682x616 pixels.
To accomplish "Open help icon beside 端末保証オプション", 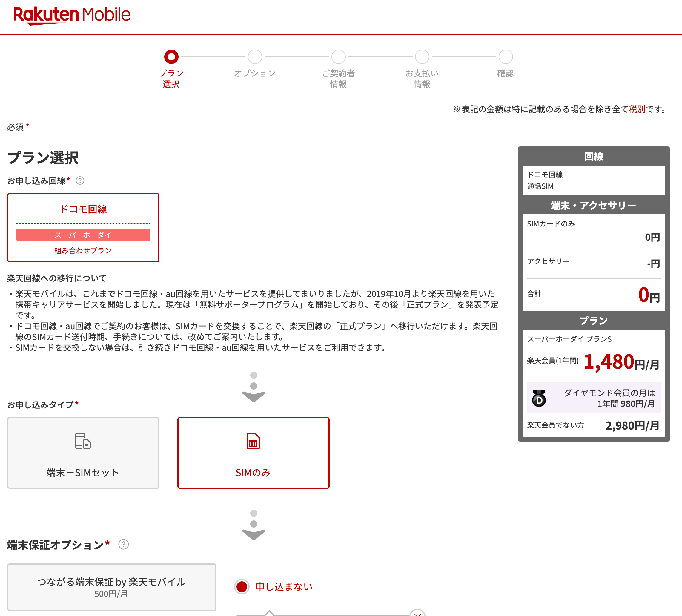I will (x=124, y=545).
